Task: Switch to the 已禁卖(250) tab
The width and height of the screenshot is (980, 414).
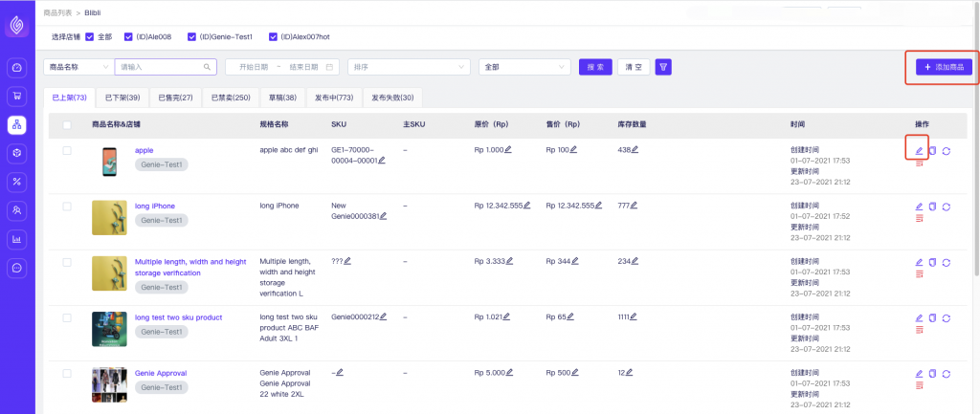Action: pyautogui.click(x=231, y=98)
